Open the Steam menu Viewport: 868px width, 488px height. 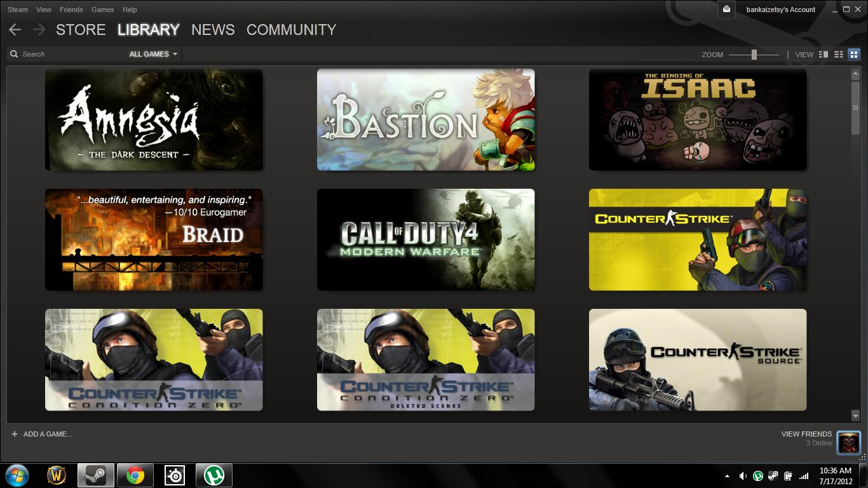(18, 10)
